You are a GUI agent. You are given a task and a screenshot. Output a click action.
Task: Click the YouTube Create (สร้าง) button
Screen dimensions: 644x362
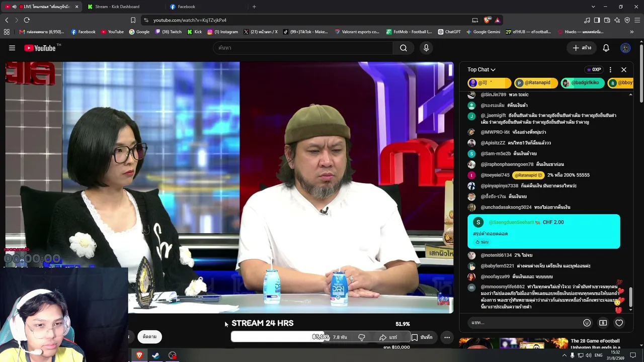click(x=582, y=48)
